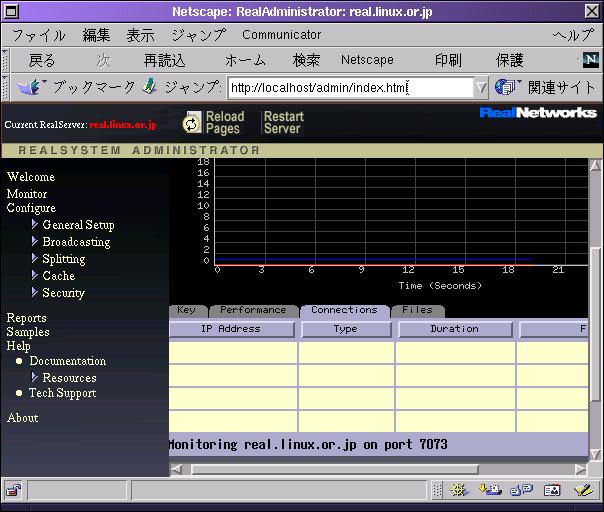The image size is (604, 512).
Task: Sort by IP Address column header
Action: (231, 329)
